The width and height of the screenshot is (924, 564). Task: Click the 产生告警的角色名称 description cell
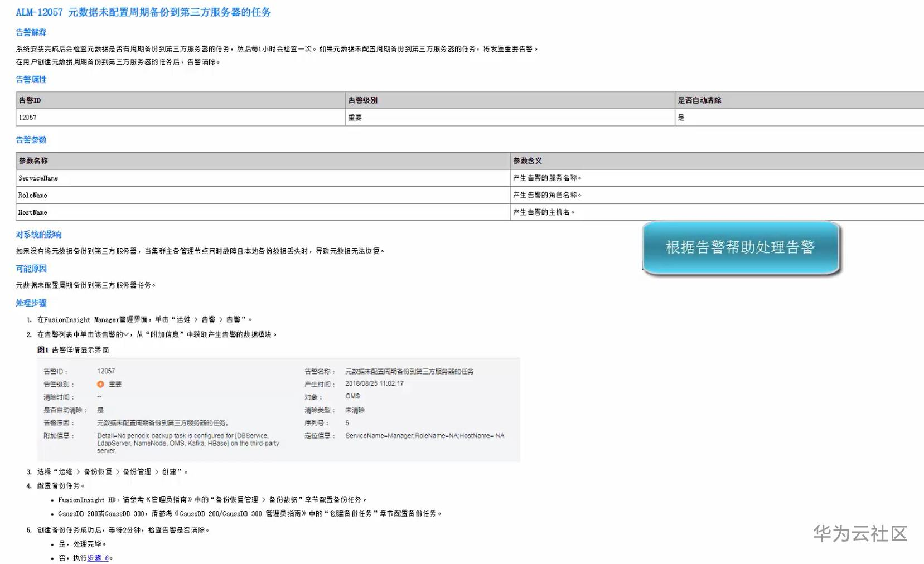(717, 195)
